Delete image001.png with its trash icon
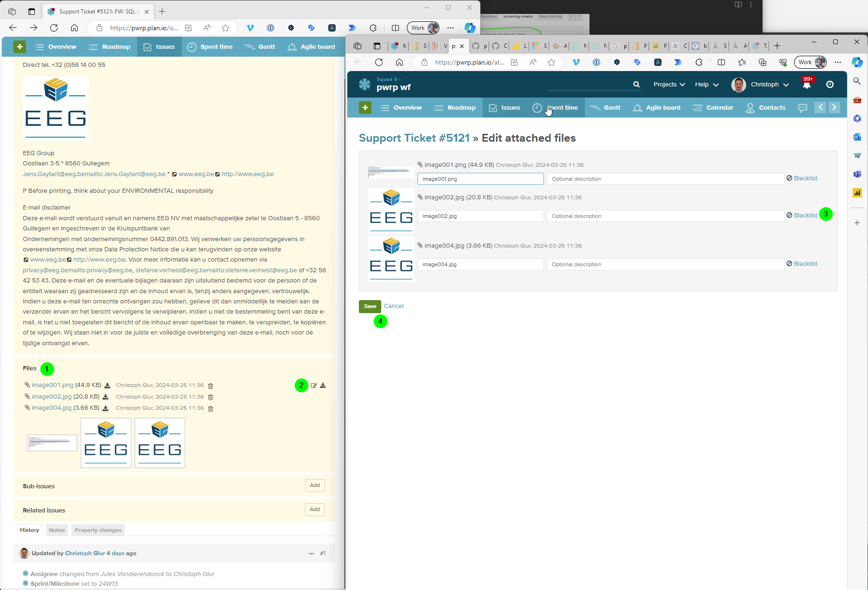 (211, 386)
